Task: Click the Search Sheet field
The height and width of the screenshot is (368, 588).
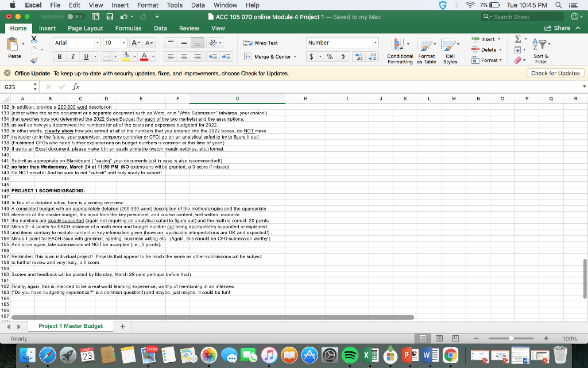Action: point(523,17)
